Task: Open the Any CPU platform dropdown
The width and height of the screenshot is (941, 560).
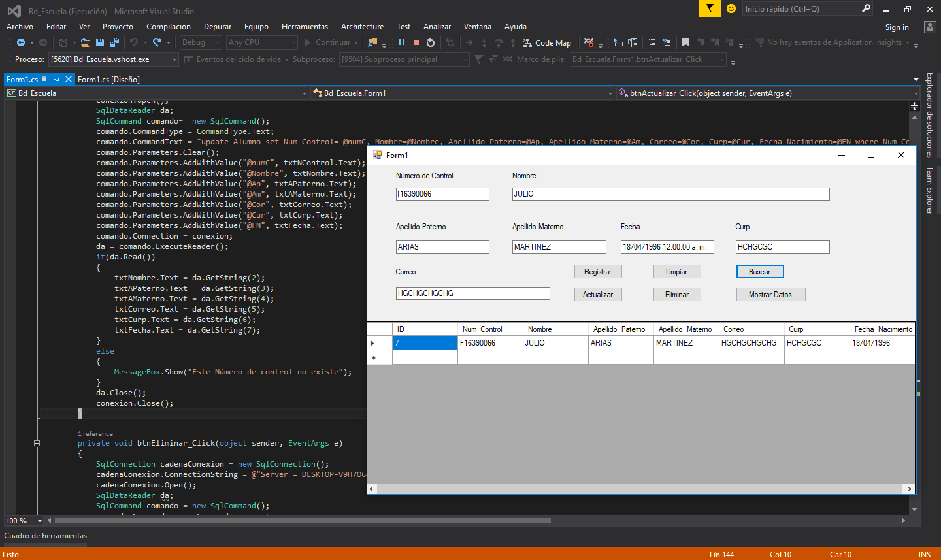Action: point(262,42)
